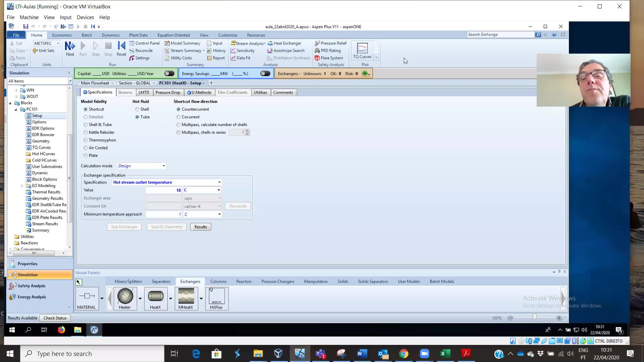Click the Search Exchange field

500,35
